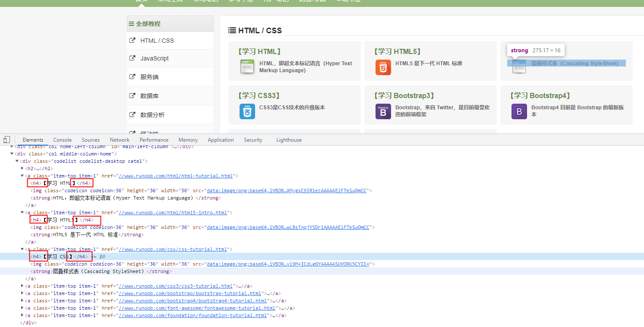The width and height of the screenshot is (644, 327).
Task: Click the list icon beside HTML / CSS heading
Action: click(232, 30)
